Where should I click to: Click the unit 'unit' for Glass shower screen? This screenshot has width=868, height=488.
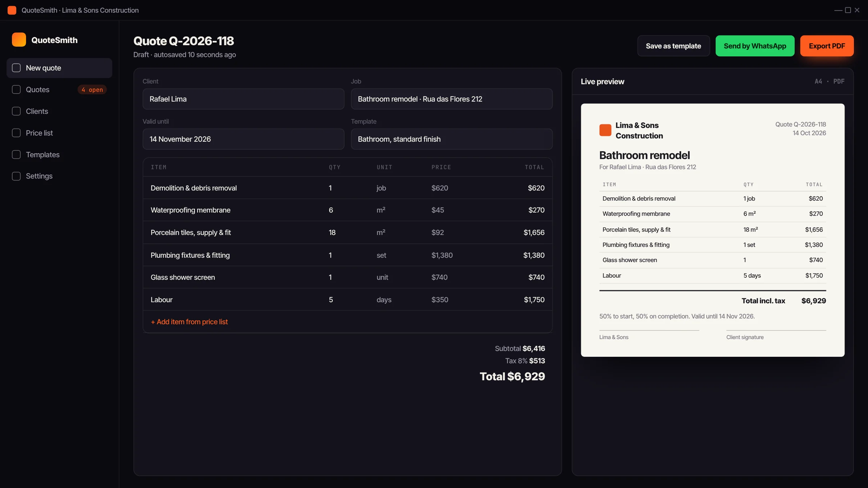pyautogui.click(x=382, y=277)
